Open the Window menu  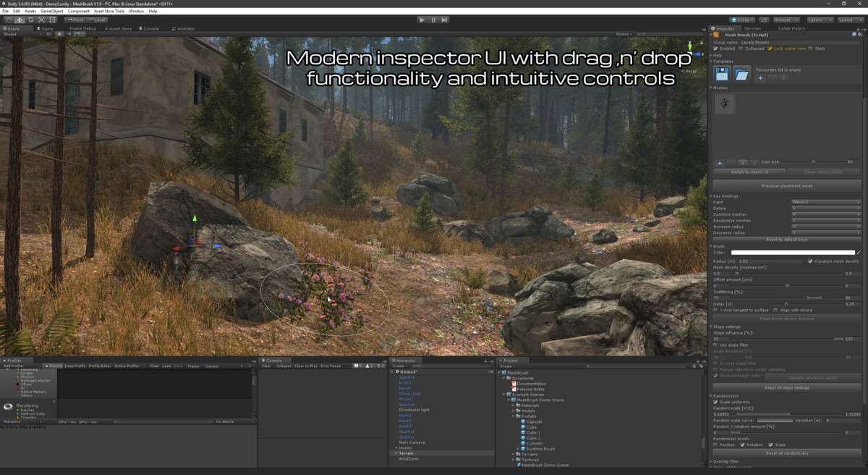pos(136,12)
